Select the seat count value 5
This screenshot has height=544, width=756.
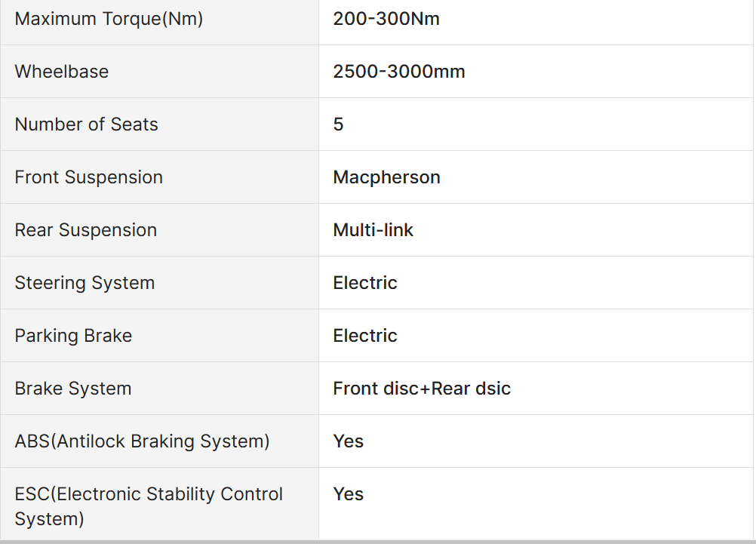coord(338,124)
